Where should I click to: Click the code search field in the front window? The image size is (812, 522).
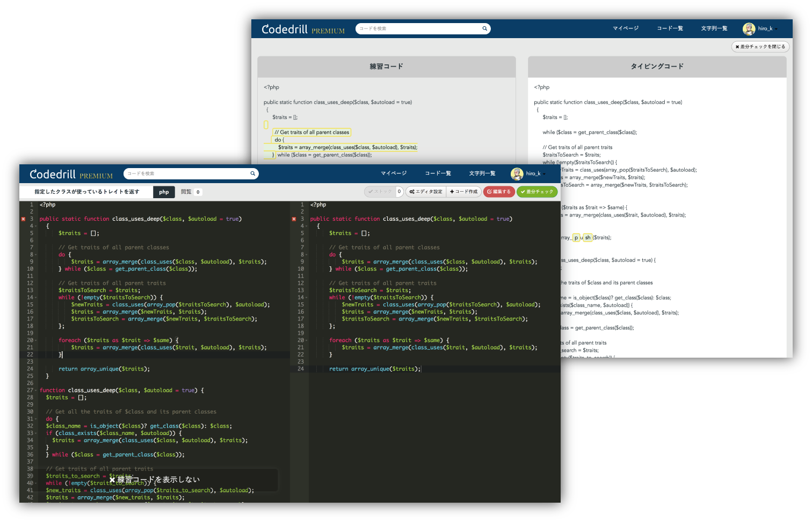point(191,173)
